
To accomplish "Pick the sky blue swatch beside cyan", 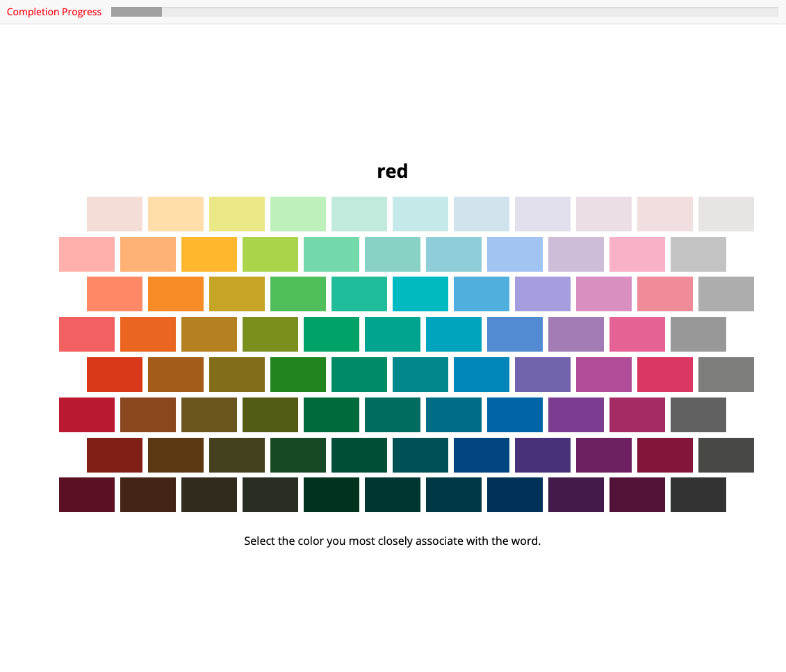I will pos(482,294).
